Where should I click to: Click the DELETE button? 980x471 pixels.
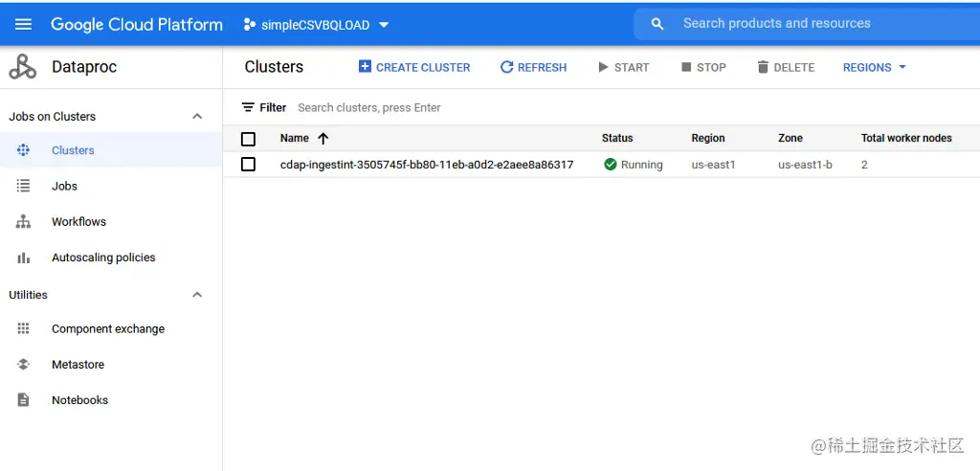point(786,67)
